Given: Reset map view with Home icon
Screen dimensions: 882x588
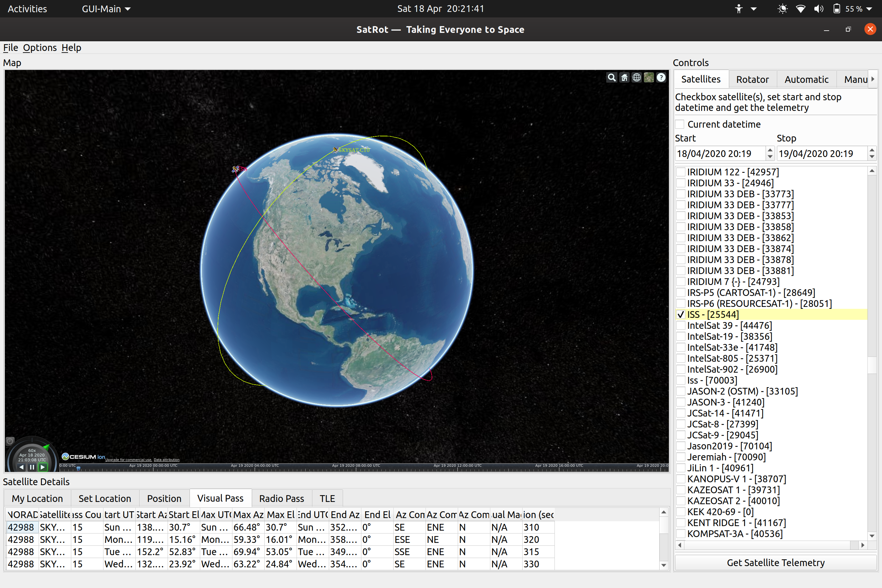Looking at the screenshot, I should (x=624, y=78).
